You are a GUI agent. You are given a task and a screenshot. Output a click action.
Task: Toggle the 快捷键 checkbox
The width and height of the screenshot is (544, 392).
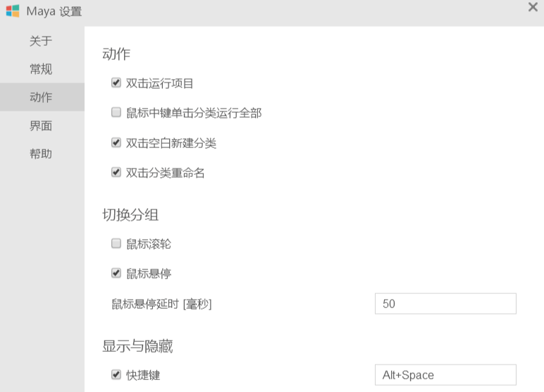click(x=116, y=374)
